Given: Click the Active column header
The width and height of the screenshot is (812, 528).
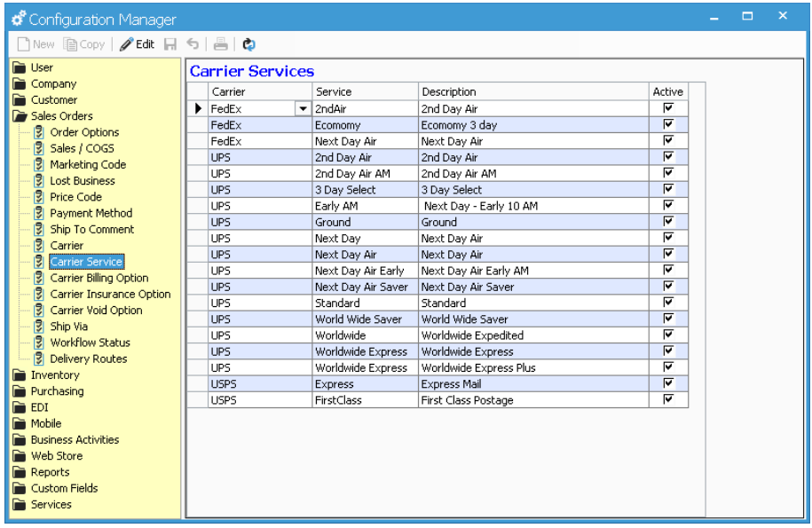Looking at the screenshot, I should pos(668,91).
